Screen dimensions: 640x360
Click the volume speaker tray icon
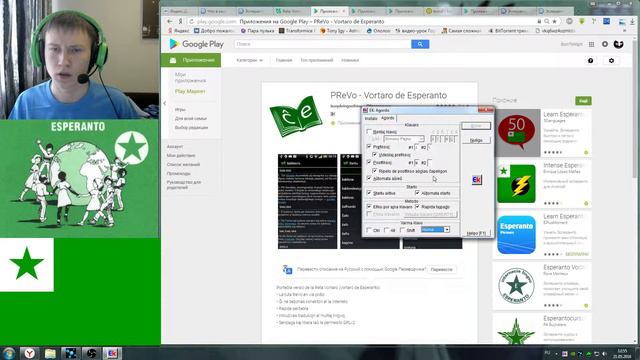pyautogui.click(x=604, y=353)
